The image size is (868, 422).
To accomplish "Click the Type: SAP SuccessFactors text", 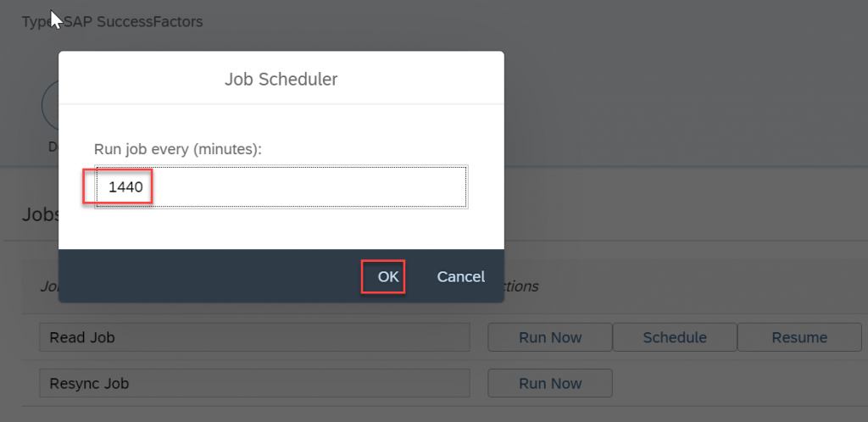I will [113, 22].
